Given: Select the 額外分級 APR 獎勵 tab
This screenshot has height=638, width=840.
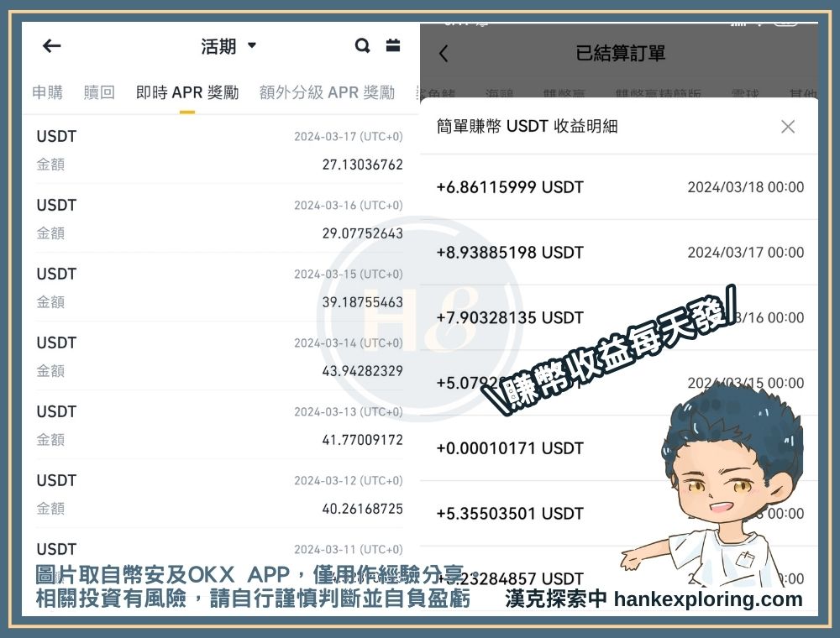Looking at the screenshot, I should point(327,92).
